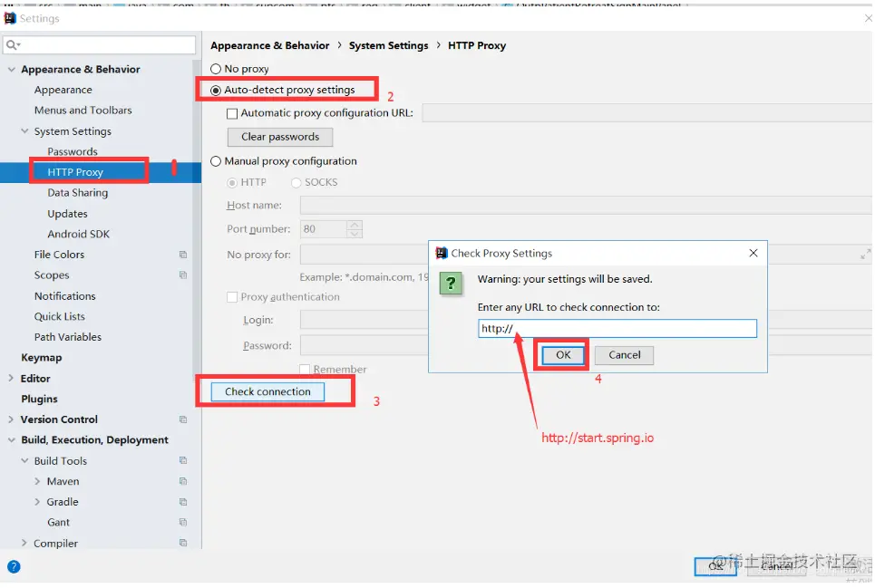Click the help question mark icon
Image resolution: width=875 pixels, height=588 pixels.
tap(14, 567)
